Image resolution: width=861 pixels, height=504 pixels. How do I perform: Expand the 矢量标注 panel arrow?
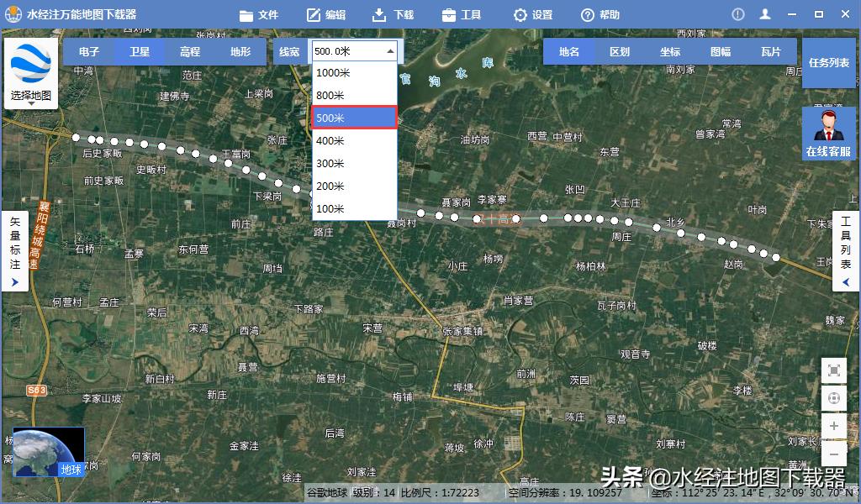point(14,283)
